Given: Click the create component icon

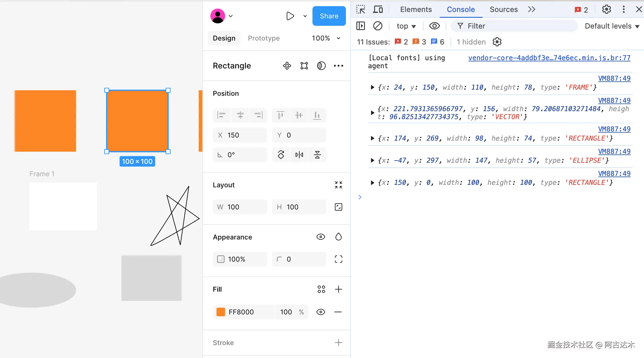Looking at the screenshot, I should coord(287,66).
